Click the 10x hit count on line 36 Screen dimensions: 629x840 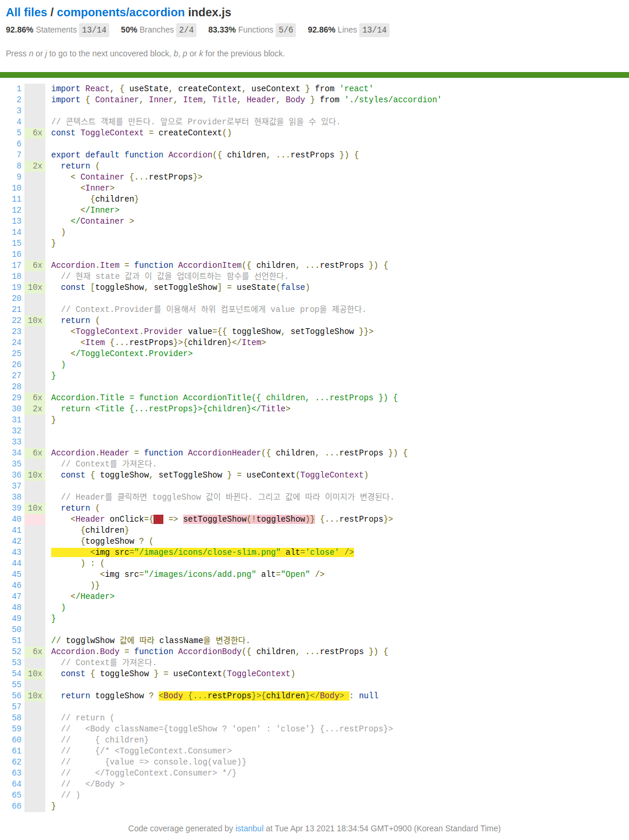35,475
